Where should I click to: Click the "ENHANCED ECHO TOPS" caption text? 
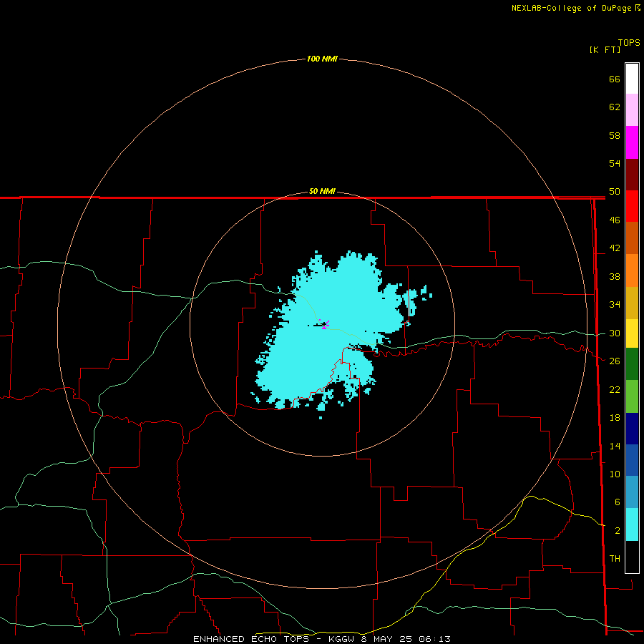pyautogui.click(x=252, y=639)
